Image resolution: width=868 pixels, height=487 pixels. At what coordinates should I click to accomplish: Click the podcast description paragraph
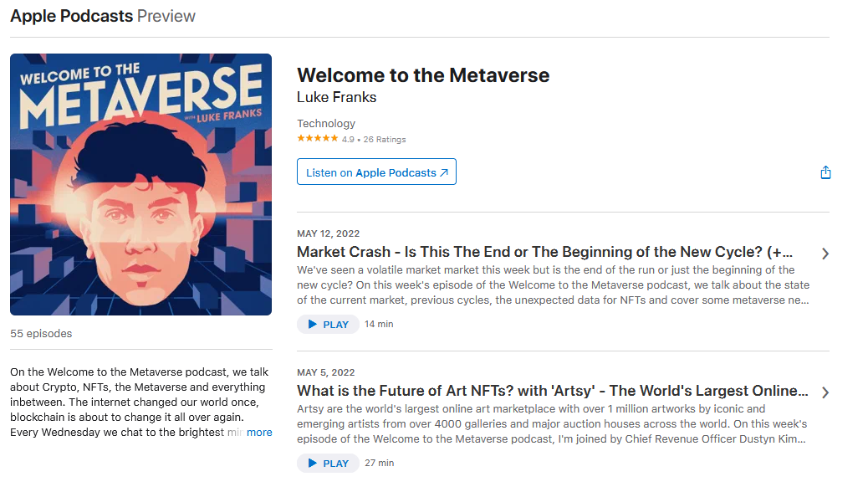(140, 402)
